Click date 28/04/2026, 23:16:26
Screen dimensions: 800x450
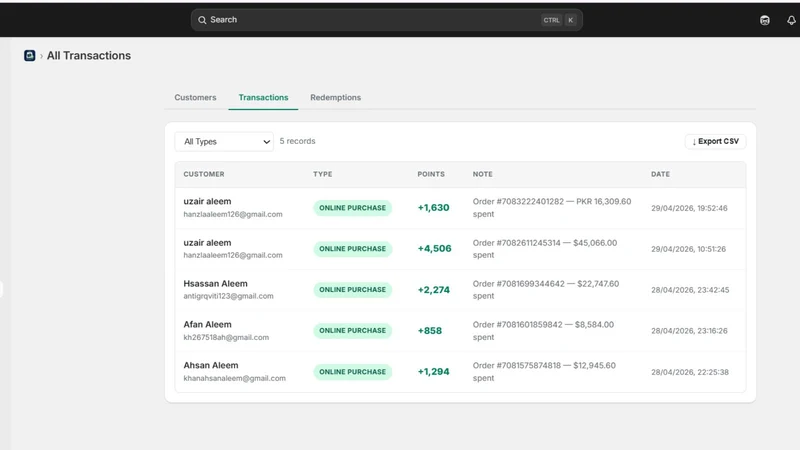pos(689,331)
